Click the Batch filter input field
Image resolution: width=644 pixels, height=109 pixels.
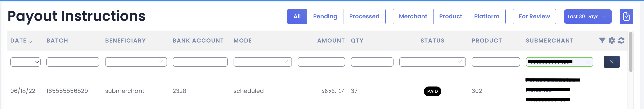73,62
